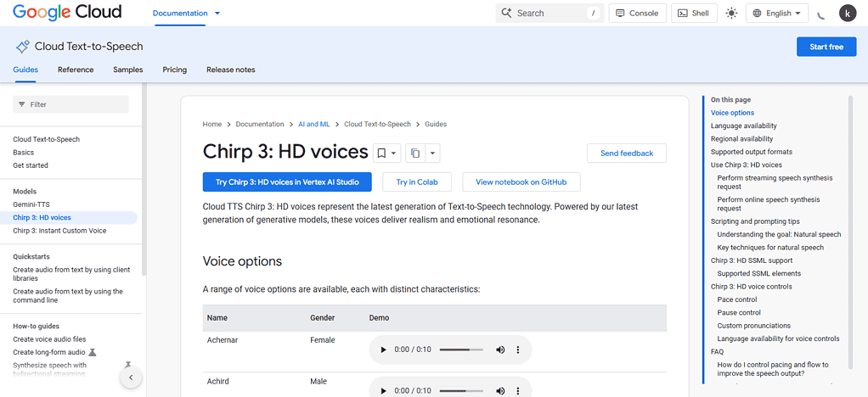The height and width of the screenshot is (397, 868).
Task: Play the Achird voice demo
Action: coord(383,391)
